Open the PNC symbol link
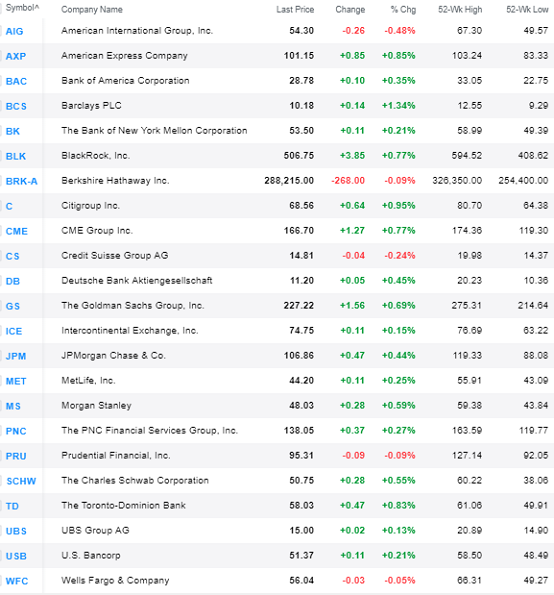 (x=16, y=431)
